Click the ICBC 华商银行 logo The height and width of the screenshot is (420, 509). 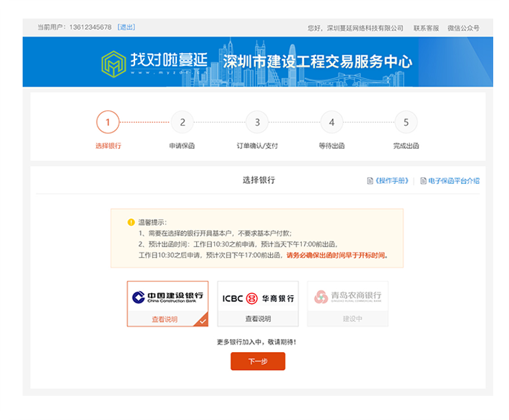258,299
